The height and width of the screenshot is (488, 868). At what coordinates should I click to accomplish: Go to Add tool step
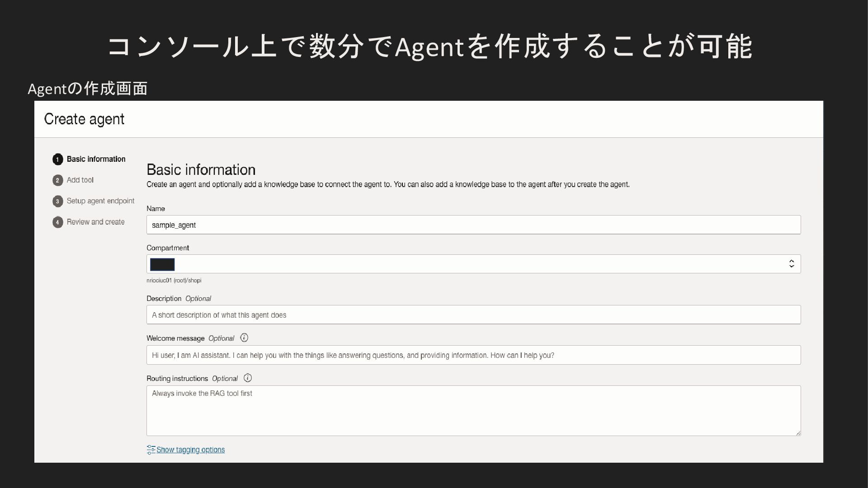80,180
